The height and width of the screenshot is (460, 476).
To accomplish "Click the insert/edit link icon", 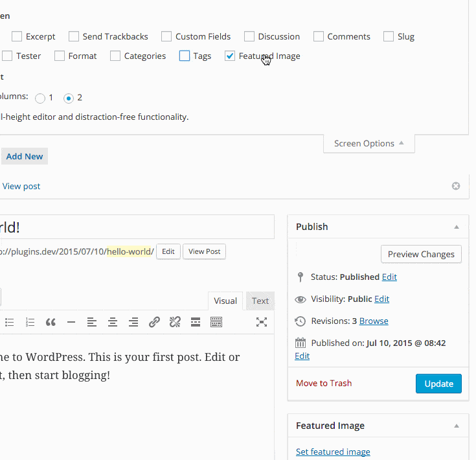I will click(x=154, y=322).
